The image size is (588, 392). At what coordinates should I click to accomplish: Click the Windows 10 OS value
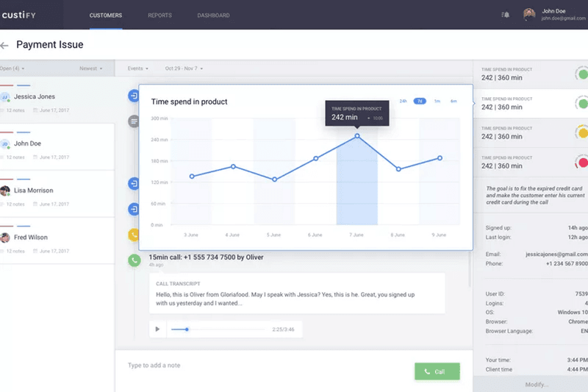click(x=573, y=312)
